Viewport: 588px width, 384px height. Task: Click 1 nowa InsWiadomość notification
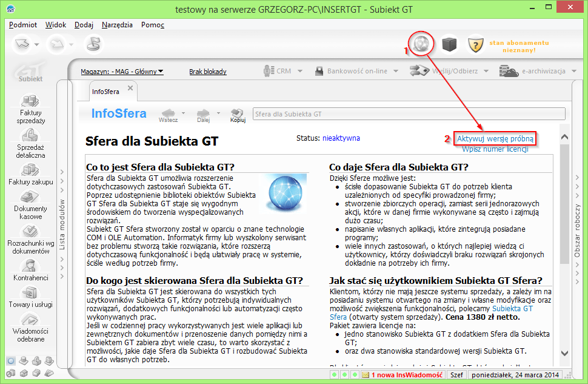407,375
